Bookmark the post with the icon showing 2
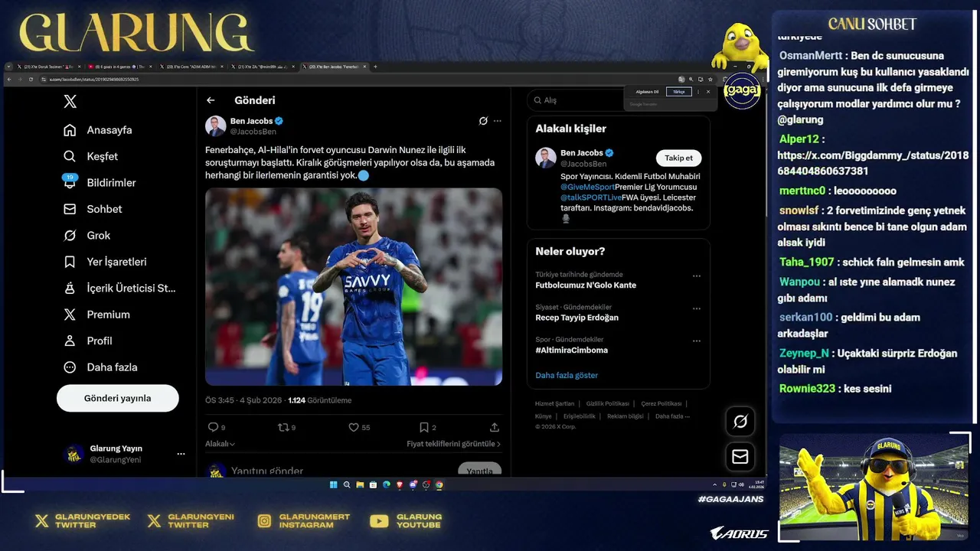Screen dimensions: 980x551 point(423,427)
